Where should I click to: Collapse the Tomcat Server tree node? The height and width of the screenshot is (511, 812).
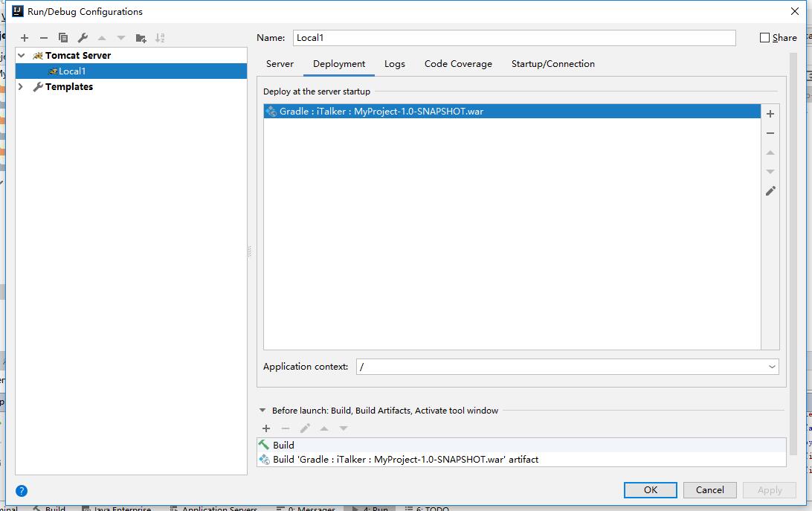[22, 56]
